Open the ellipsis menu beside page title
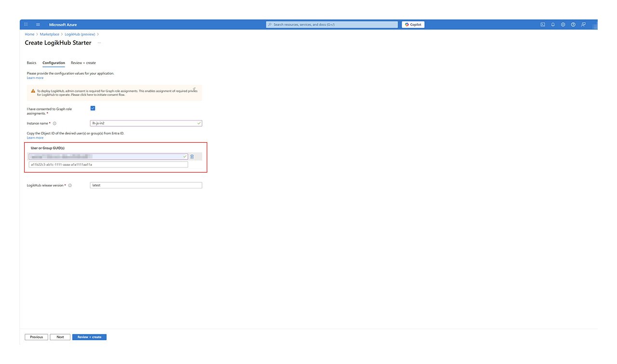 click(99, 43)
